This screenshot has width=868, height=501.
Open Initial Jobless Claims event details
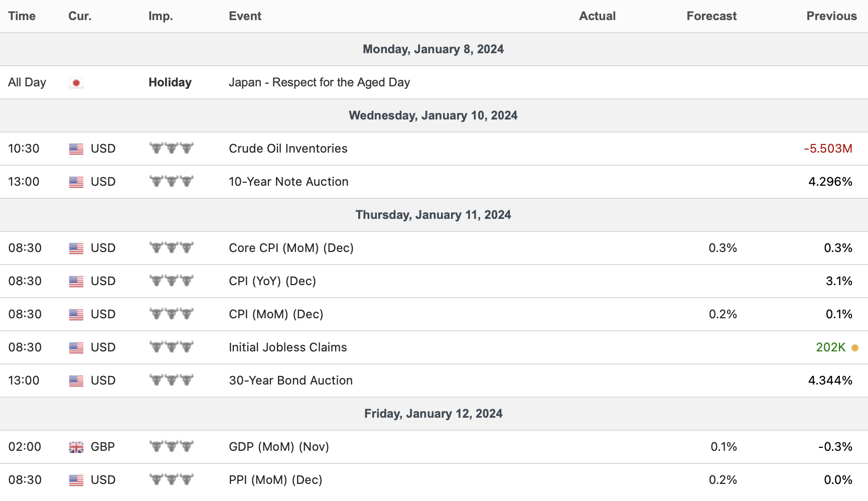click(x=287, y=347)
